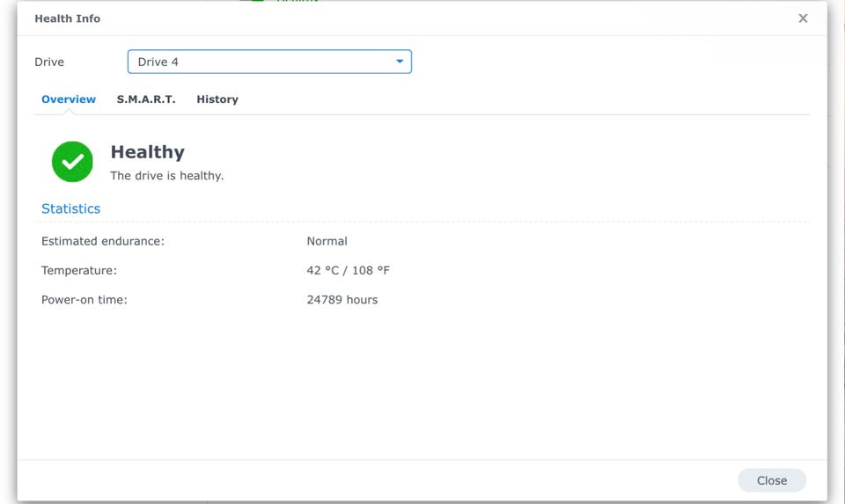
Task: Click the Statistics section heading
Action: pyautogui.click(x=70, y=208)
